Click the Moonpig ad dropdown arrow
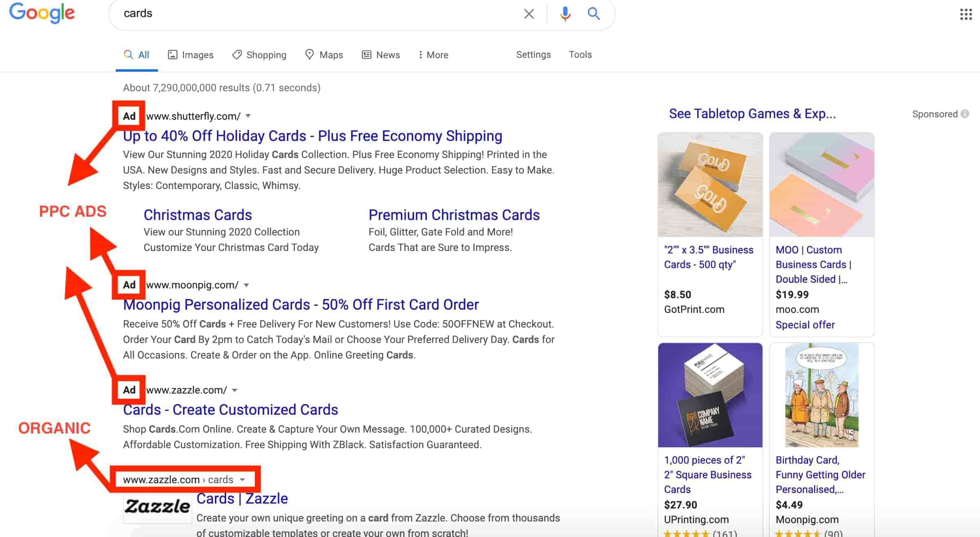980x537 pixels. point(246,285)
